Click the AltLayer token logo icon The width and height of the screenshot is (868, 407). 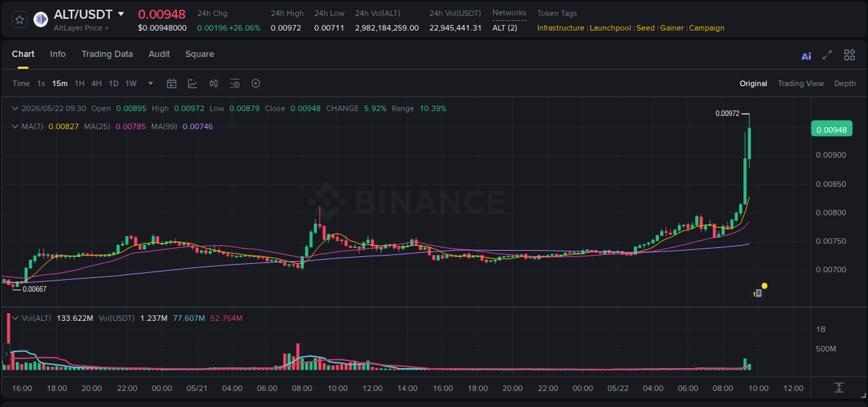coord(40,19)
